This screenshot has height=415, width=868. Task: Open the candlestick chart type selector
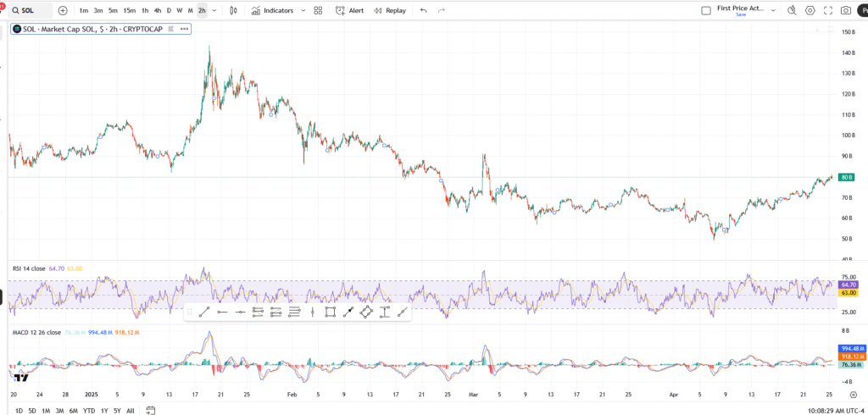point(233,11)
